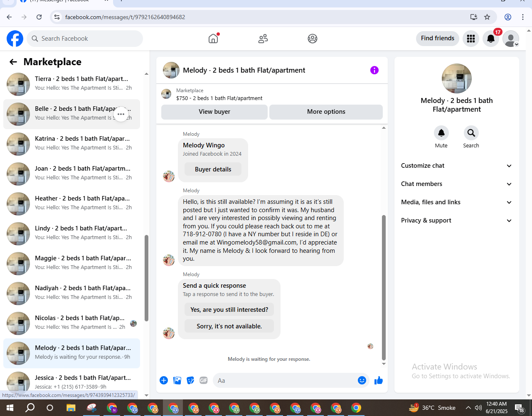This screenshot has height=416, width=532.
Task: Click the conversation list scrollbar thumb
Action: pyautogui.click(x=146, y=278)
